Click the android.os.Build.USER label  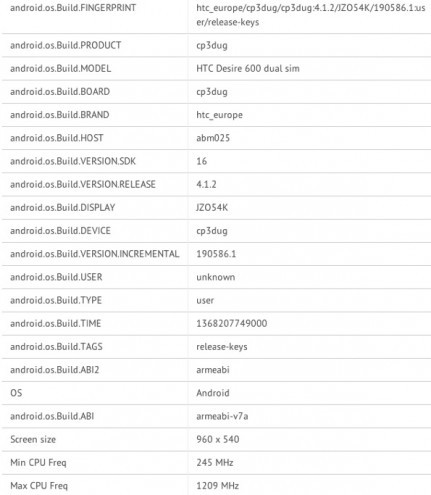(56, 277)
